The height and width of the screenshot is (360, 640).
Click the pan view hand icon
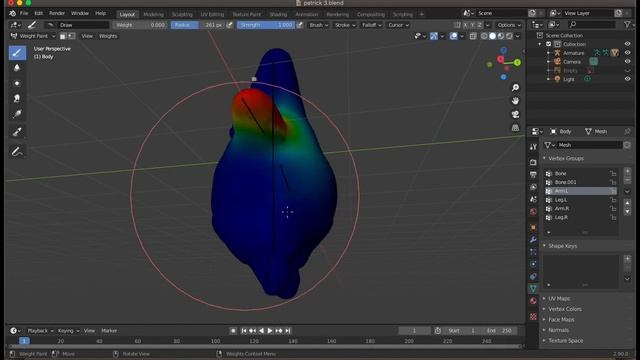(x=516, y=101)
